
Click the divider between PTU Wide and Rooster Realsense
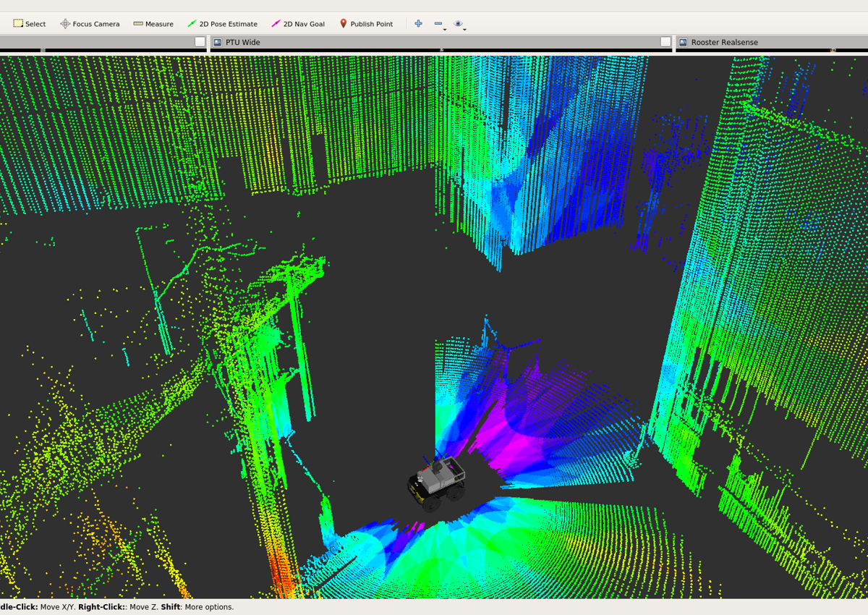674,43
